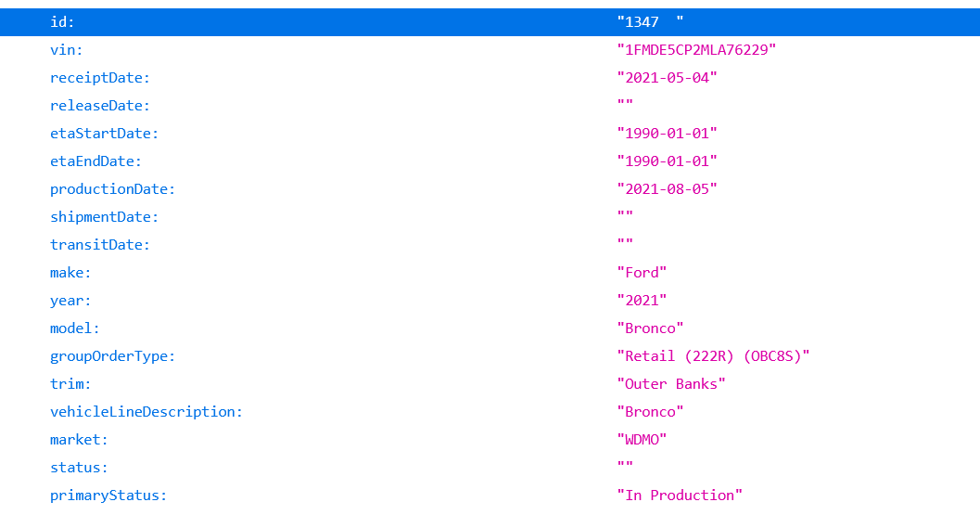
Task: Select the productionDate key
Action: click(x=112, y=189)
